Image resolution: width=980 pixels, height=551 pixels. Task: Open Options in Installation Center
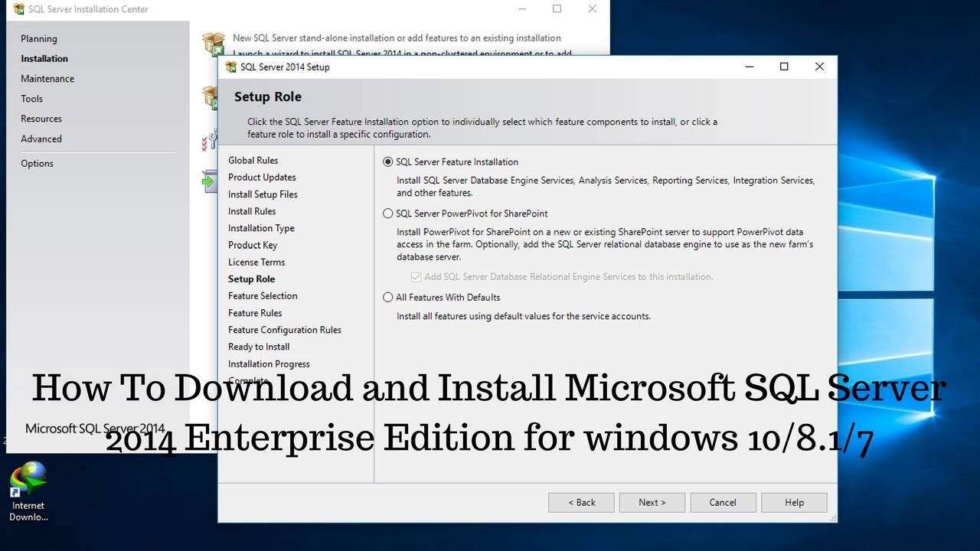tap(38, 163)
